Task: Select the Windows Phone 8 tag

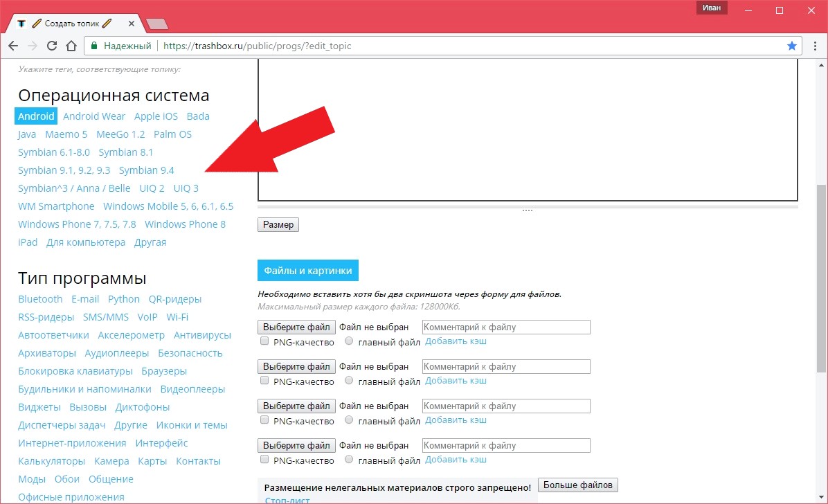Action: pyautogui.click(x=186, y=224)
